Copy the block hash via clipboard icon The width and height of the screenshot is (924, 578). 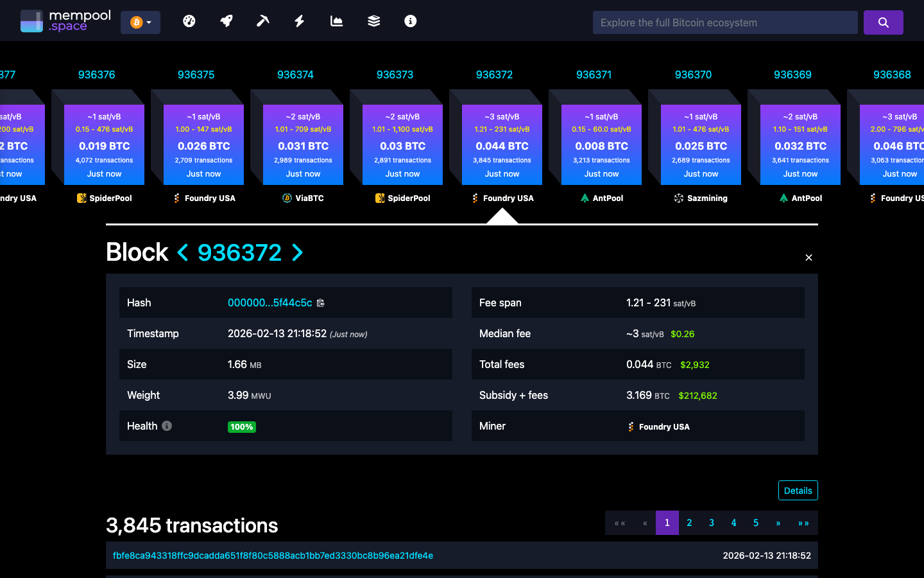321,302
